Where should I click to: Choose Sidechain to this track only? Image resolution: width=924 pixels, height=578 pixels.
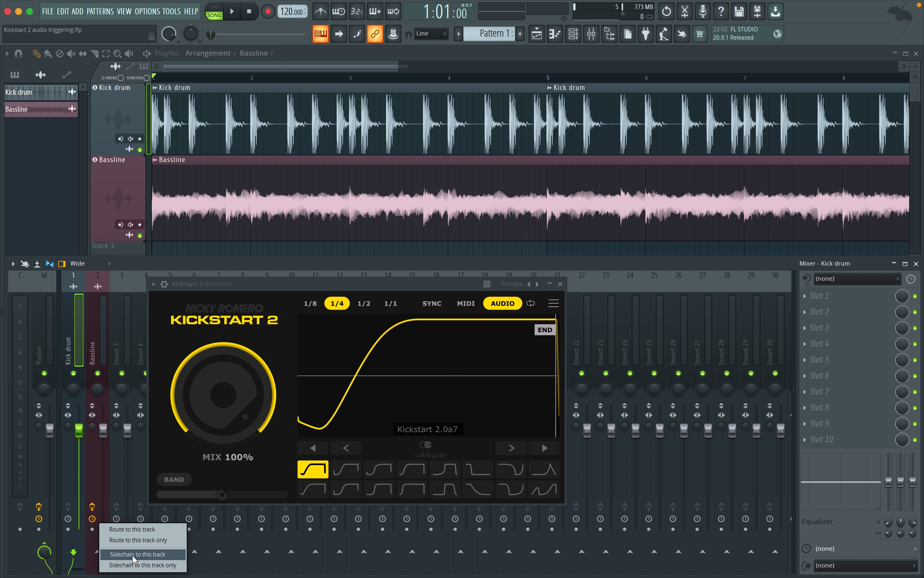[143, 565]
